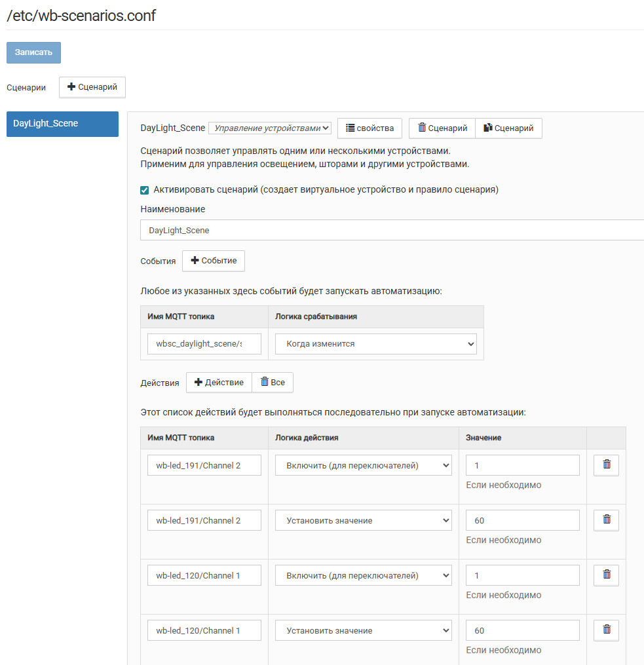The height and width of the screenshot is (665, 644).
Task: Delete the first wb-led_191/Channel 2 action row
Action: point(606,465)
